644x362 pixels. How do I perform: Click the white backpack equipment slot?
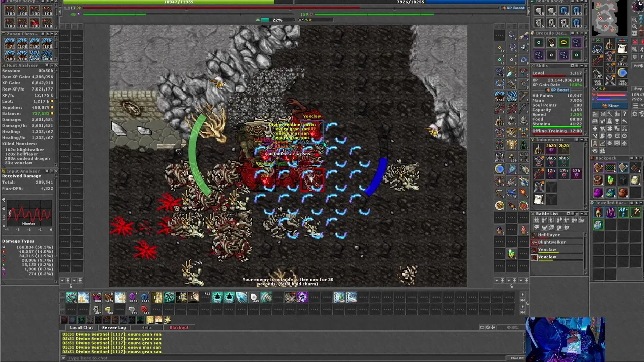pyautogui.click(x=622, y=48)
